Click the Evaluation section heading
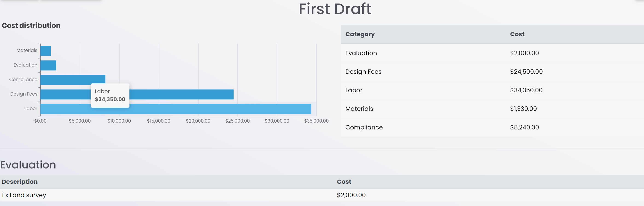Image resolution: width=644 pixels, height=206 pixels. [x=28, y=165]
